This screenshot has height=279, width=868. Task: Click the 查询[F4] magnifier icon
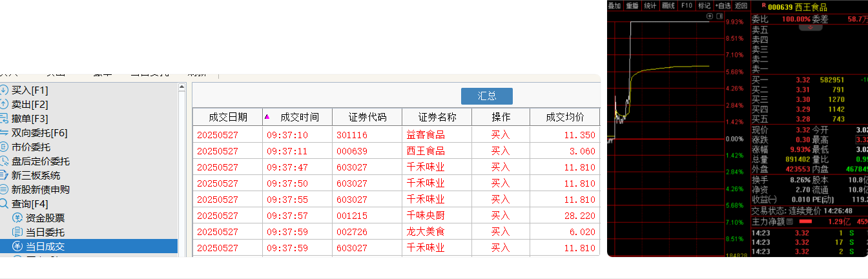(x=3, y=203)
